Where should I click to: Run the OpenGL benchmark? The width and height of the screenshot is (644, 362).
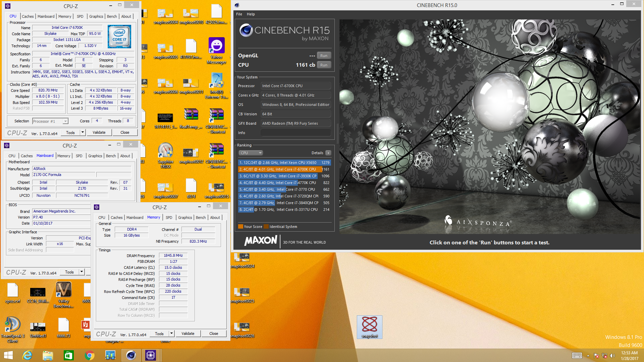tap(324, 56)
